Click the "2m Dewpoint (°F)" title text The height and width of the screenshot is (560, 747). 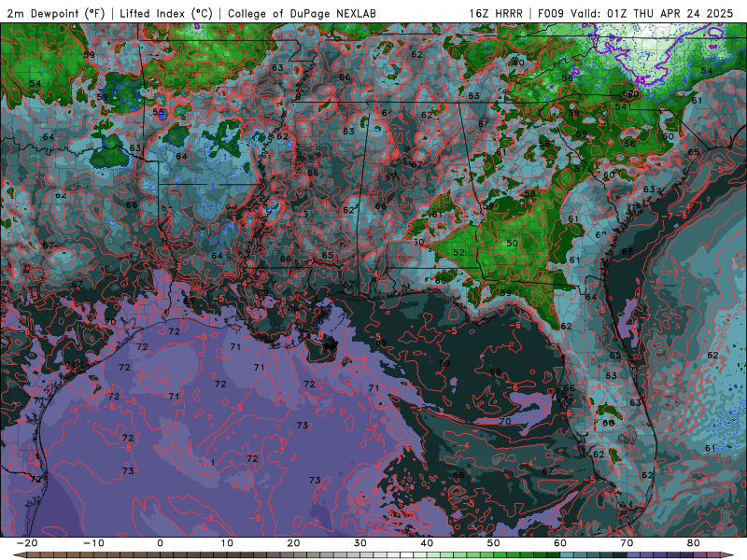[x=56, y=14]
